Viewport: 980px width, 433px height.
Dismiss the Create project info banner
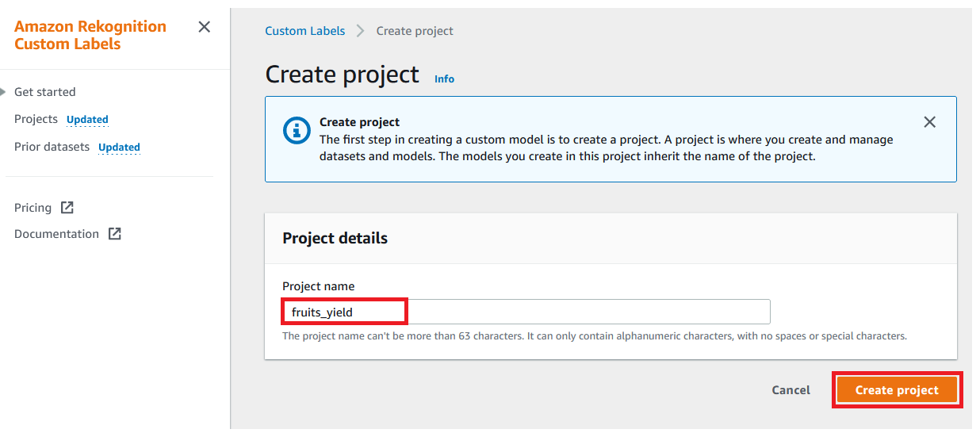coord(930,122)
